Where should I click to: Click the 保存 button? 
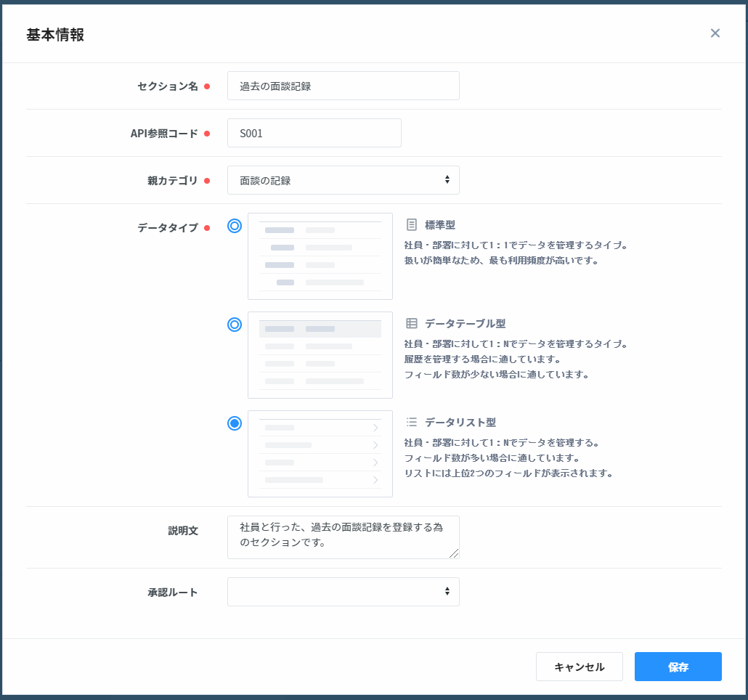coord(678,667)
